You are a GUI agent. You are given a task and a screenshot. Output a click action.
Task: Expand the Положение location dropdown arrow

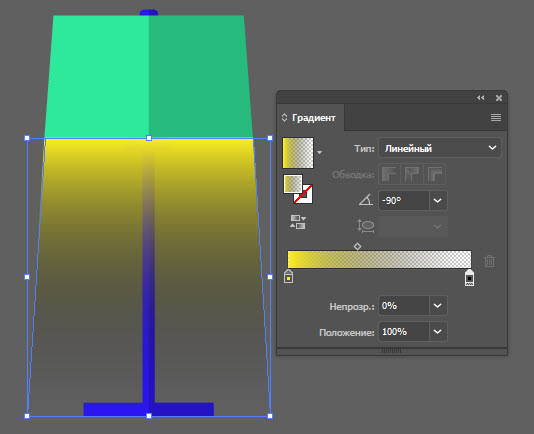[438, 331]
